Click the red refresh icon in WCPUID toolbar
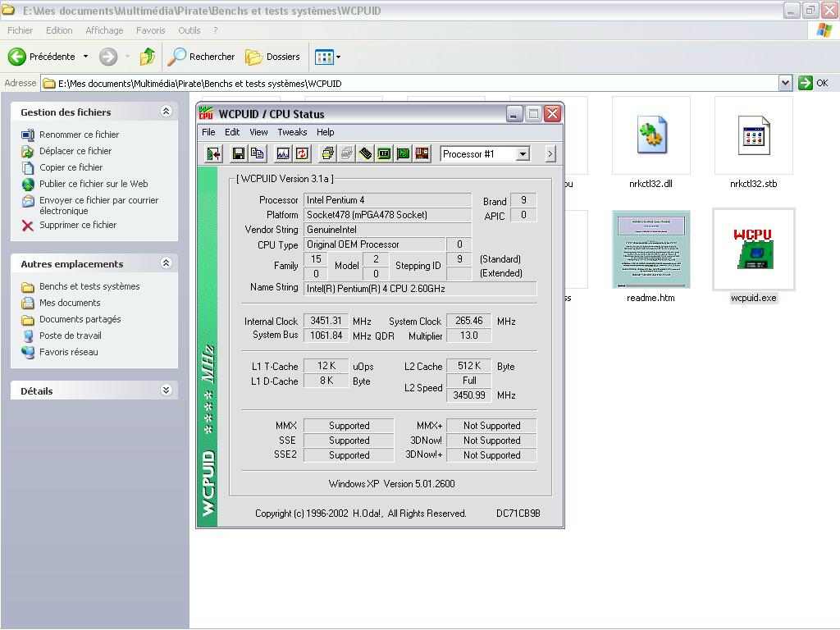The width and height of the screenshot is (840, 630). pos(302,154)
